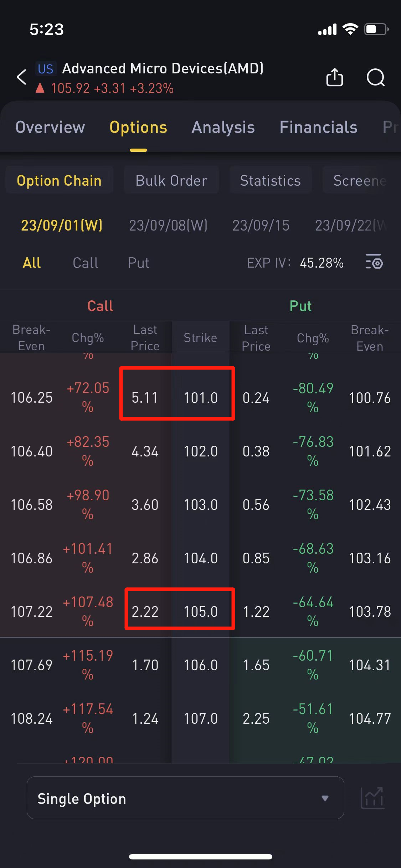
Task: Open the Analysis tab
Action: coord(223,127)
